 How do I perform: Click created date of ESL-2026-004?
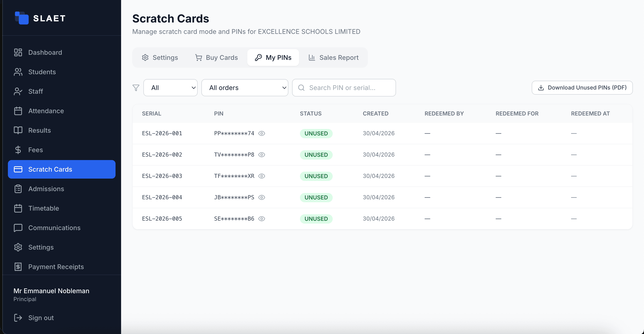tap(379, 197)
